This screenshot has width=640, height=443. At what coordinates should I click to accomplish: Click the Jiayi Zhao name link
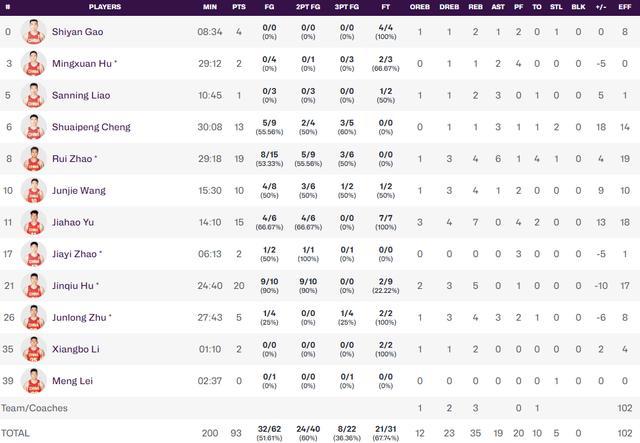tap(74, 254)
